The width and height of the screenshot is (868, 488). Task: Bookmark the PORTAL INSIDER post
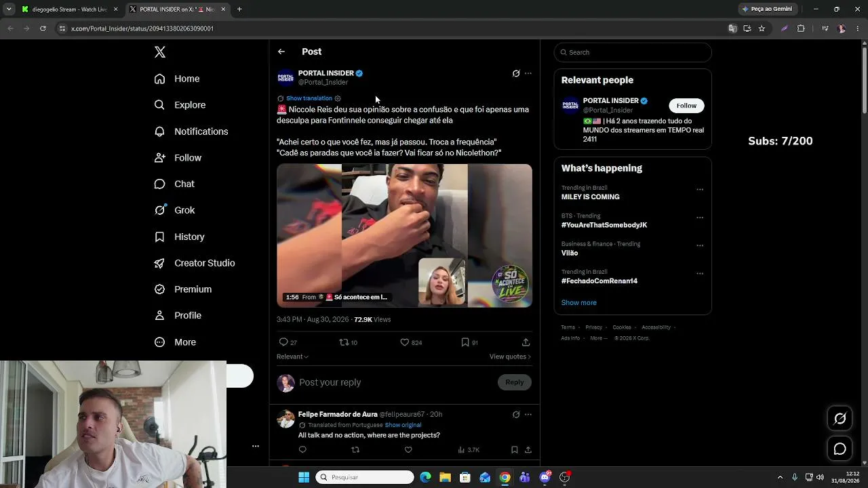[x=465, y=342]
